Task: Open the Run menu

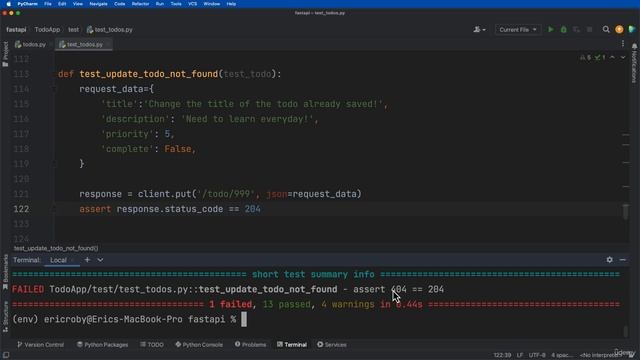Action: (160, 4)
